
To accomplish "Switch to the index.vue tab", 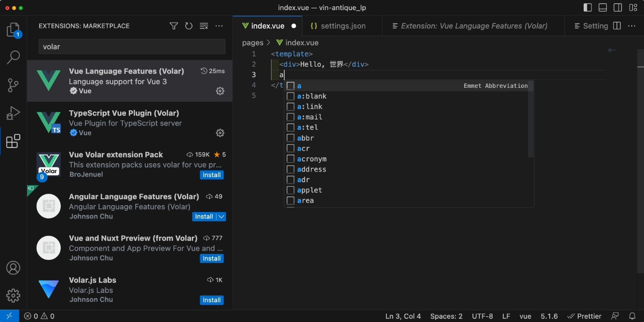I will click(268, 26).
